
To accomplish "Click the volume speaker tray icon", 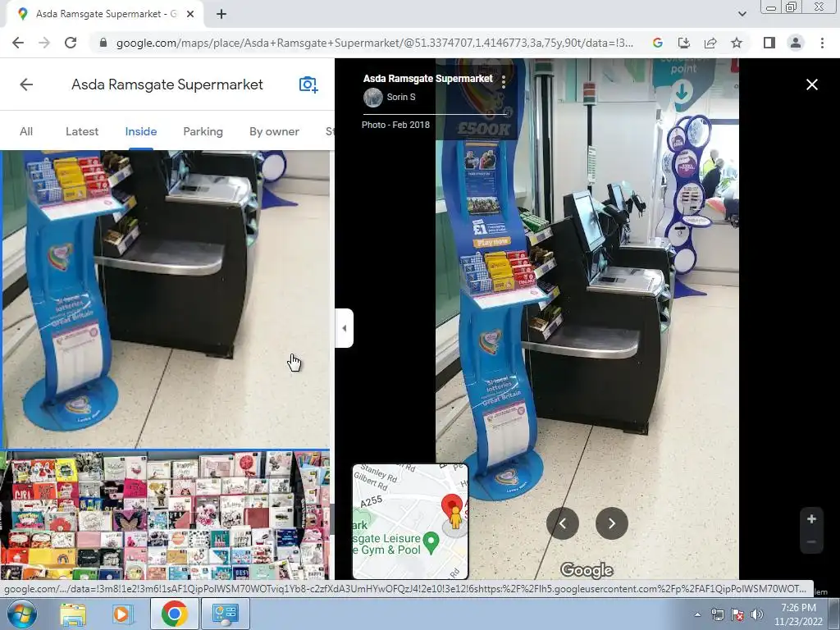I will (x=757, y=614).
